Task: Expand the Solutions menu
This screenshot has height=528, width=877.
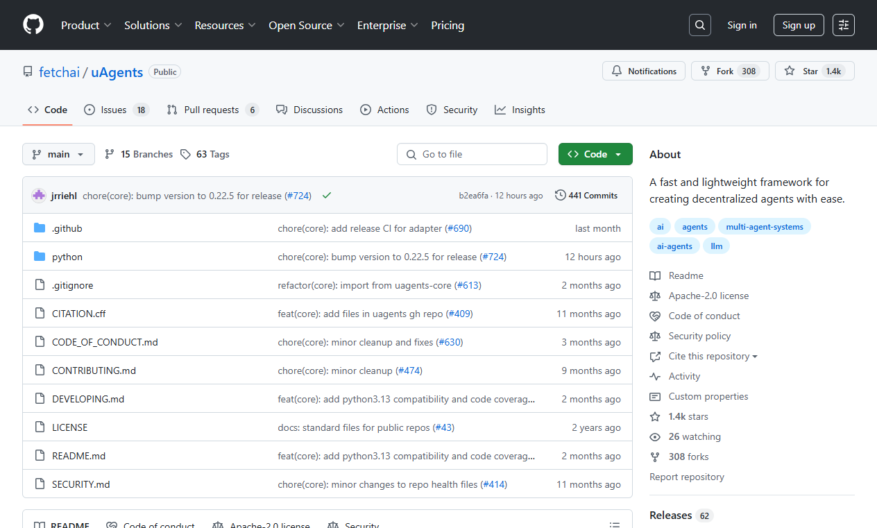Action: (x=153, y=25)
